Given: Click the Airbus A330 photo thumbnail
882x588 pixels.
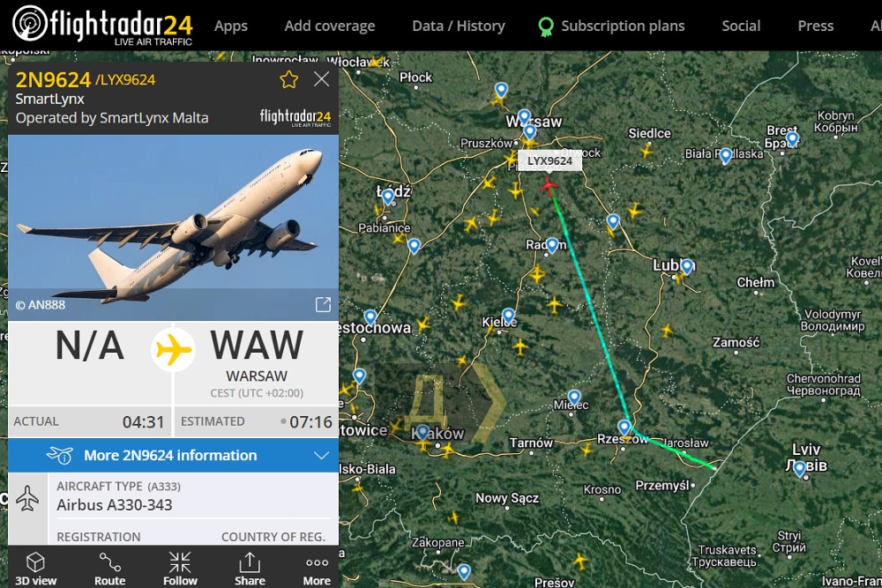Looking at the screenshot, I should (173, 227).
